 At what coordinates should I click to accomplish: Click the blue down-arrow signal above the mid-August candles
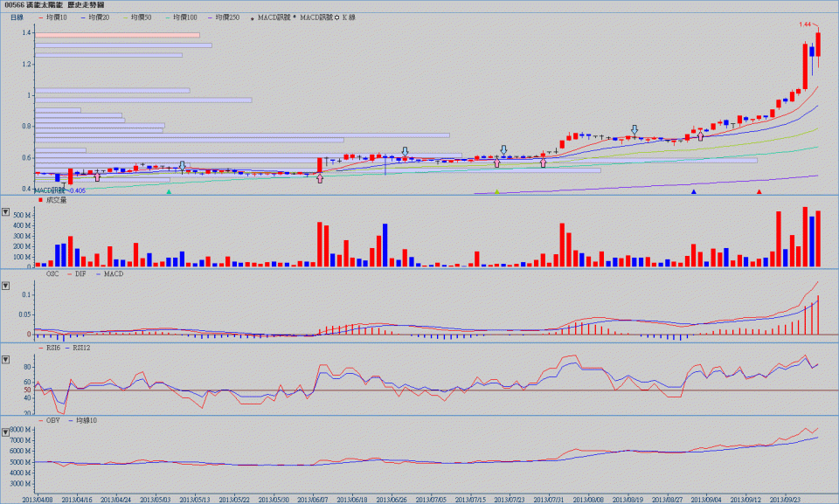(634, 129)
